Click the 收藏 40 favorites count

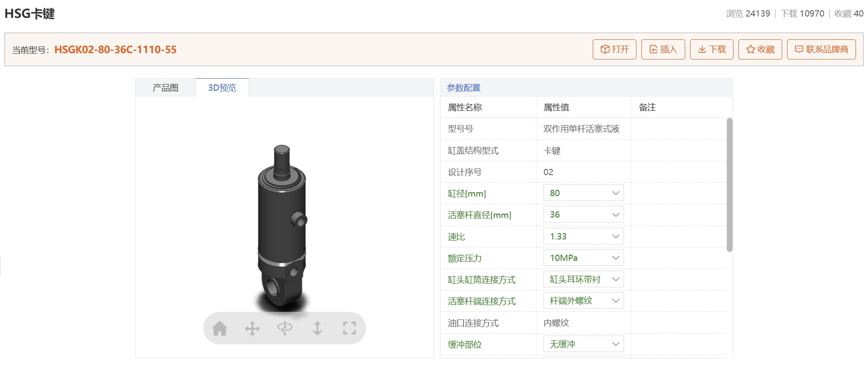[x=849, y=13]
